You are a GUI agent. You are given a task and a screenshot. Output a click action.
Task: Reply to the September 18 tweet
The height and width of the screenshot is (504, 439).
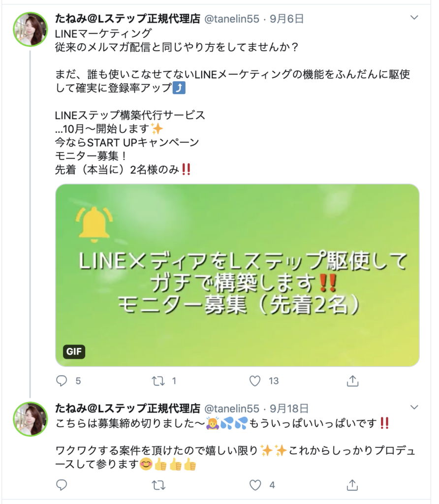point(62,485)
